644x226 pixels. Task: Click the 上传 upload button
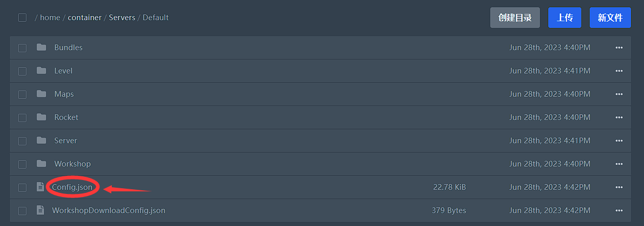(x=565, y=18)
